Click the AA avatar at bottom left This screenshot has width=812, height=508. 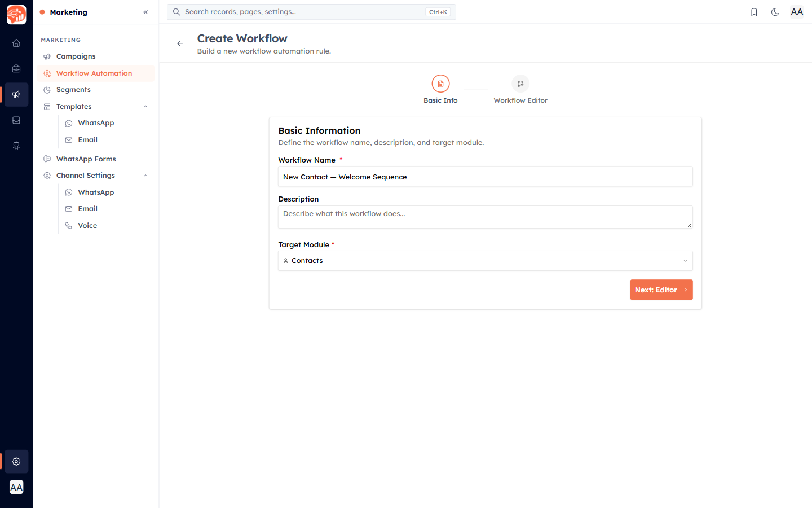16,487
